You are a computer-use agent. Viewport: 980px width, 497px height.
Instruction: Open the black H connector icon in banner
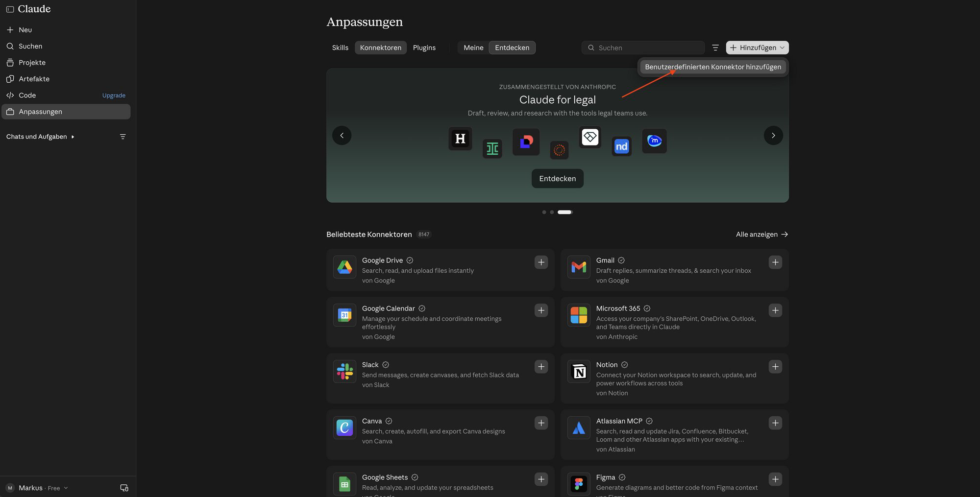tap(460, 139)
